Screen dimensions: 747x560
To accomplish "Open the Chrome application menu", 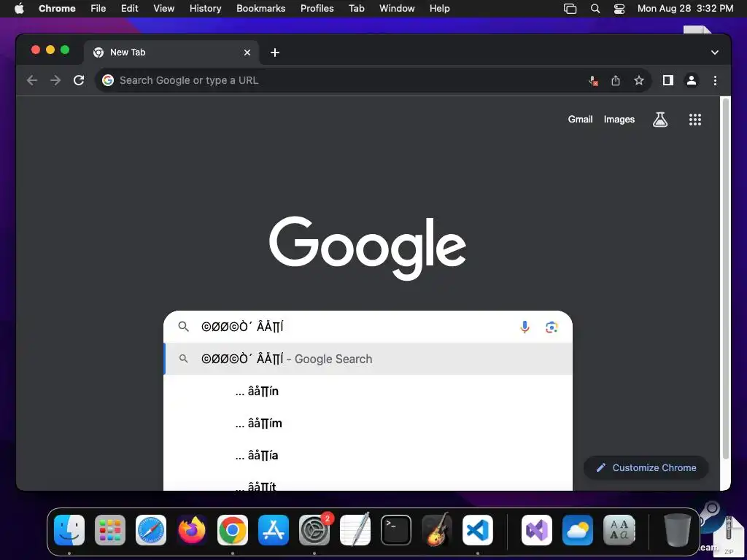I will (57, 9).
